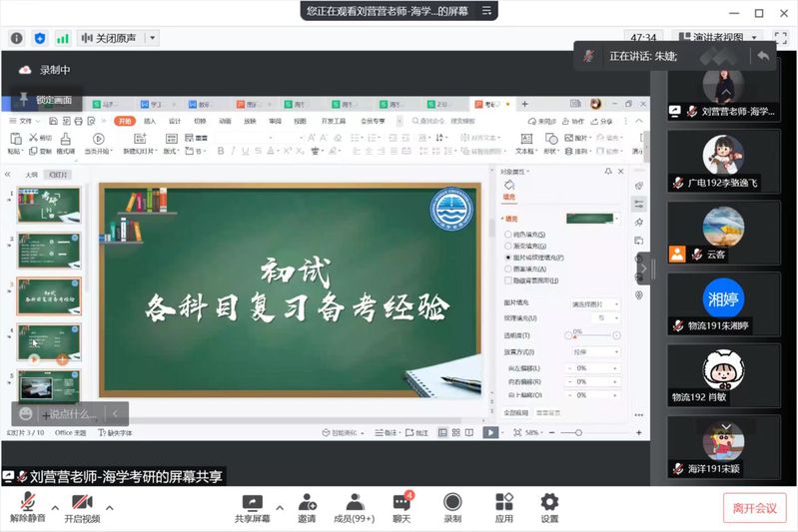This screenshot has width=798, height=532.
Task: Click the emoji smiley icon in chat bar
Action: [25, 413]
